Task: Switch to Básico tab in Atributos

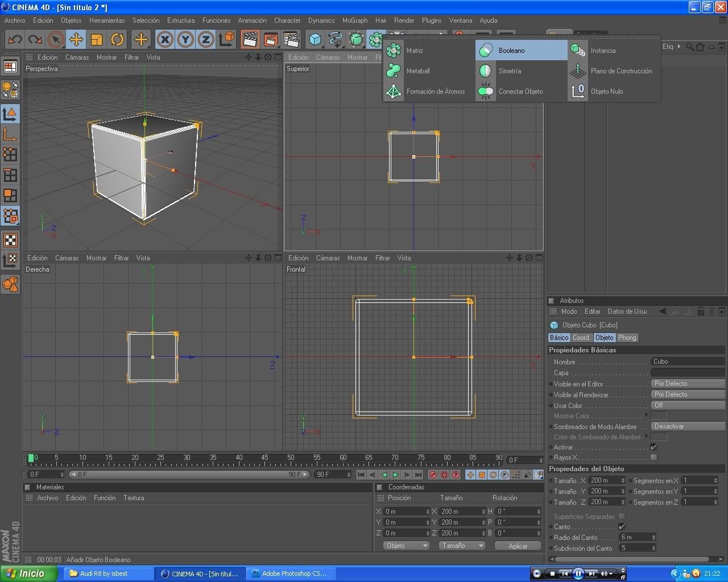Action: 559,338
